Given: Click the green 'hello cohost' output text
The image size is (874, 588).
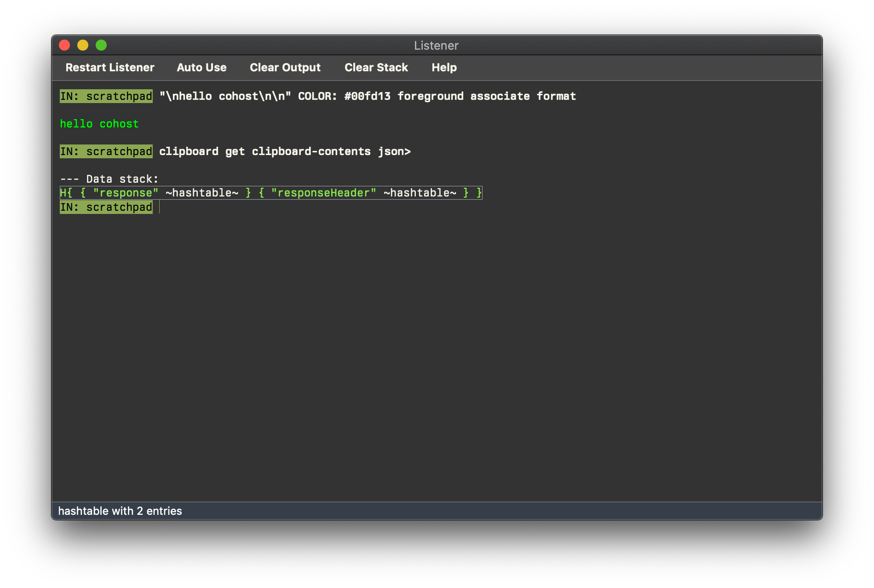Looking at the screenshot, I should (99, 124).
